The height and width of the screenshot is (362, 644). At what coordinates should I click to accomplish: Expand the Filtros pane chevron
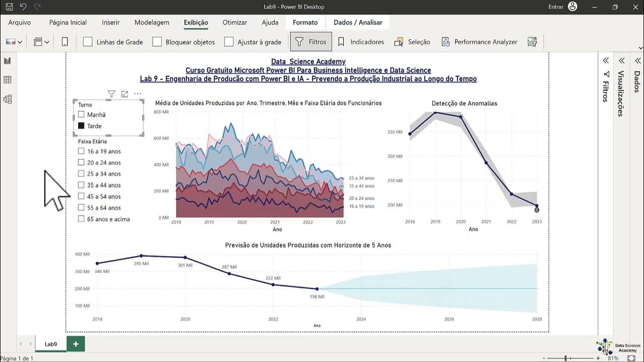click(606, 60)
